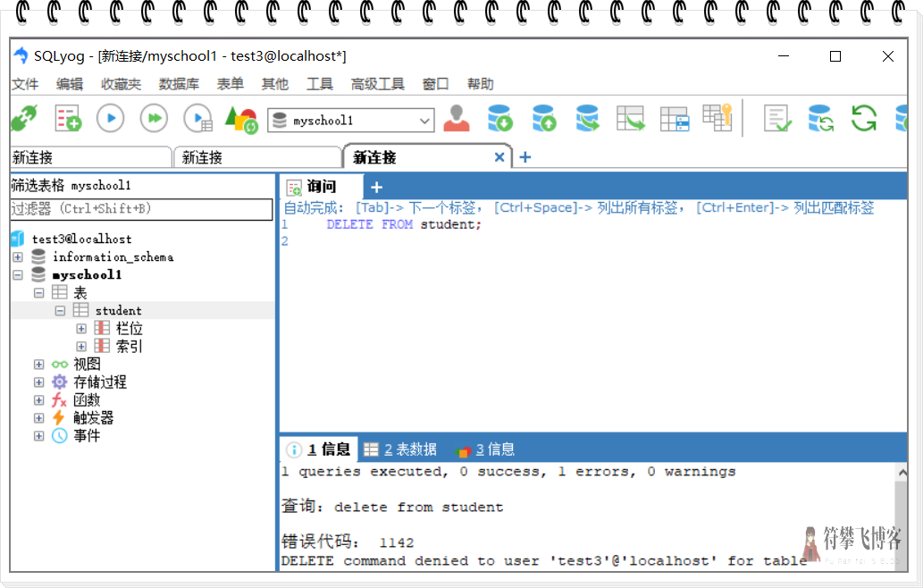Collapse the student table node
The height and width of the screenshot is (588, 923).
60,311
